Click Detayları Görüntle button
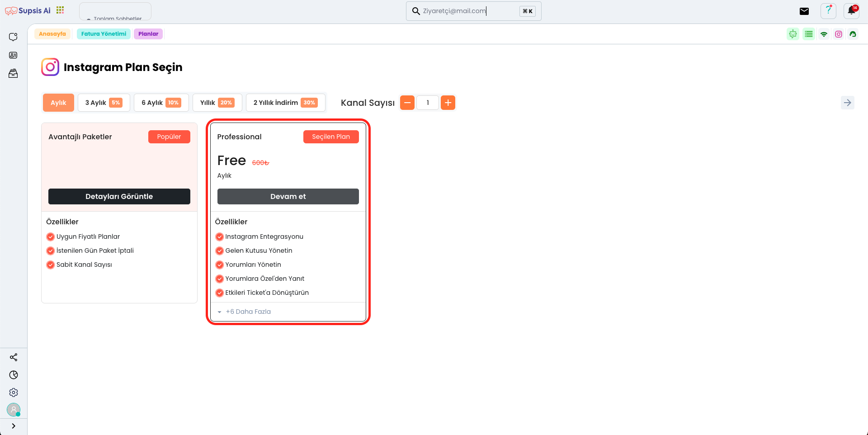This screenshot has height=435, width=868. 119,196
